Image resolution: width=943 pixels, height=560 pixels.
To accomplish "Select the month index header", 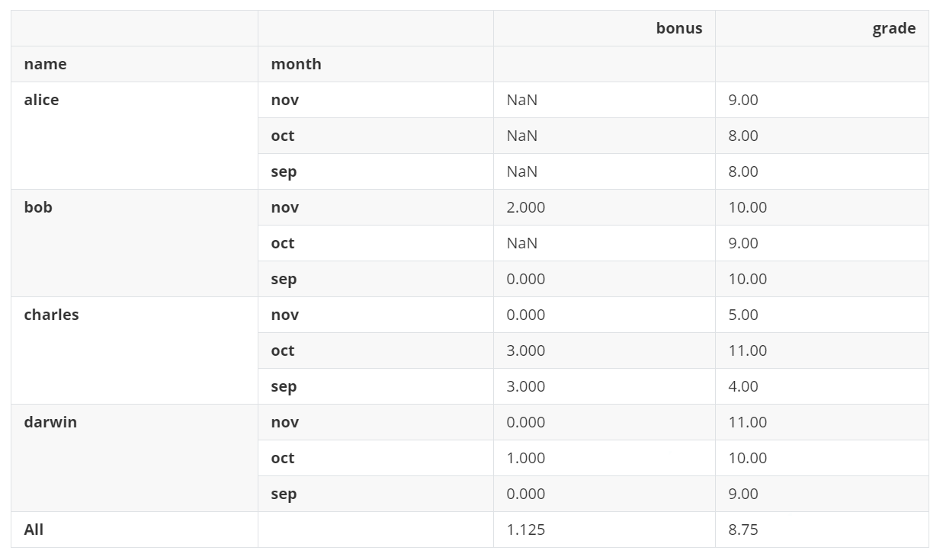I will point(296,65).
